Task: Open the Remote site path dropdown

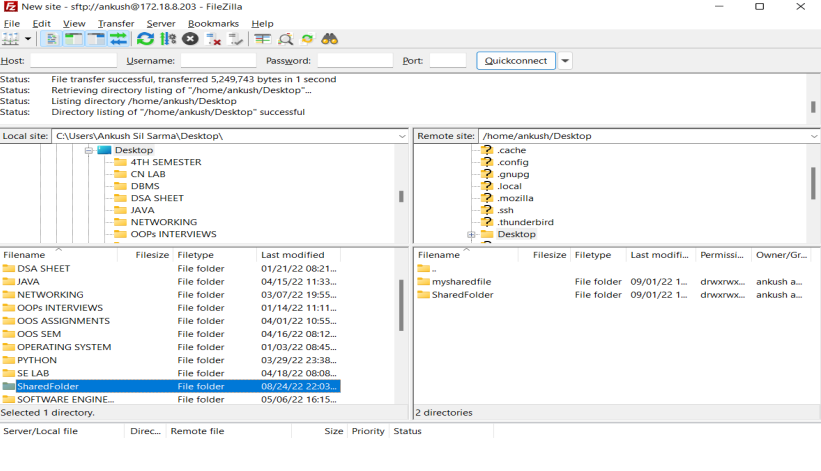Action: 814,136
